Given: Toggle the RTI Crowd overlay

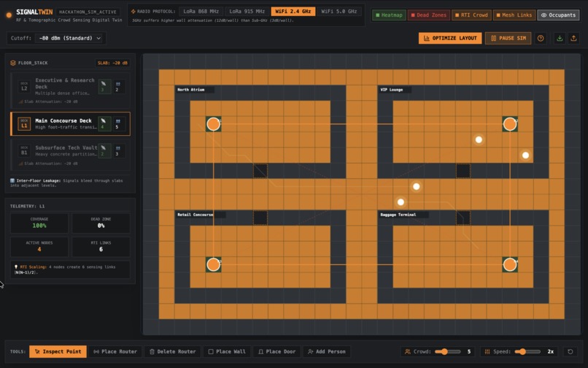Looking at the screenshot, I should (471, 15).
